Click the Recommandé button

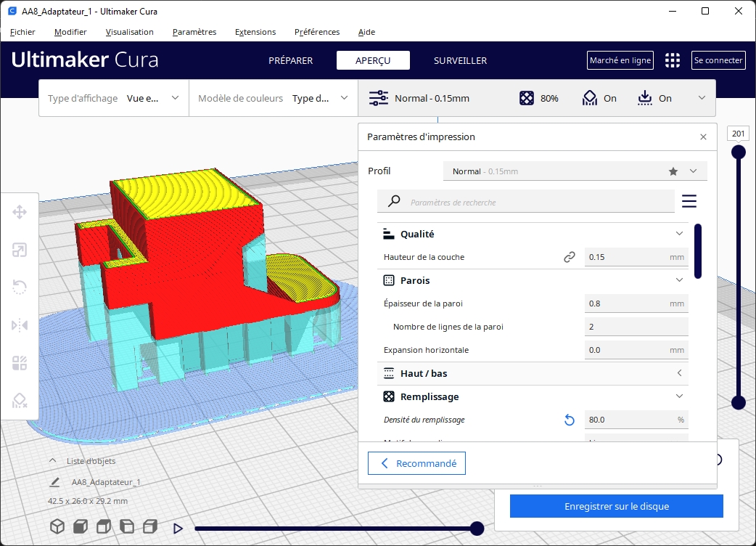[416, 463]
